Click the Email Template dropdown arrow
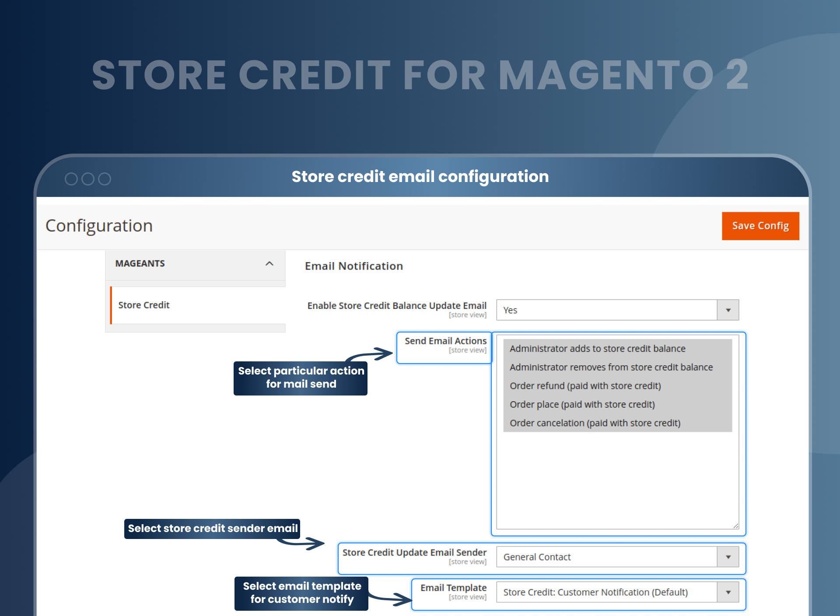 tap(728, 592)
